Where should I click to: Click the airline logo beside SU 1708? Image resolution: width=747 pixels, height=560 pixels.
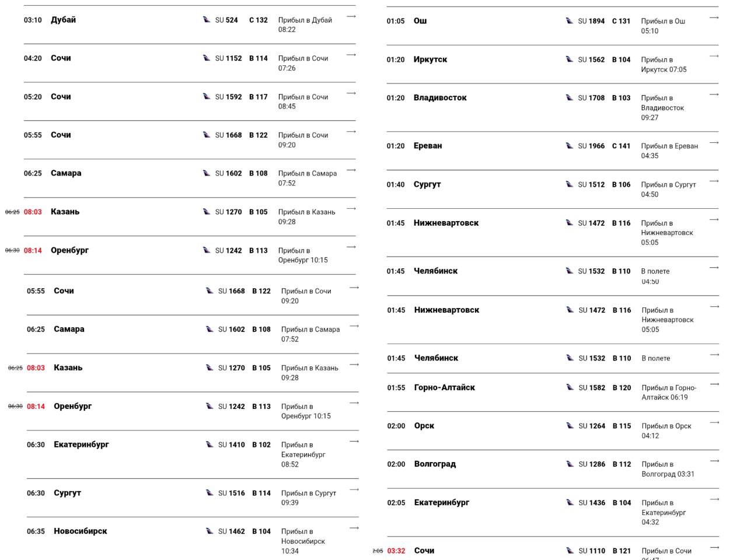570,98
